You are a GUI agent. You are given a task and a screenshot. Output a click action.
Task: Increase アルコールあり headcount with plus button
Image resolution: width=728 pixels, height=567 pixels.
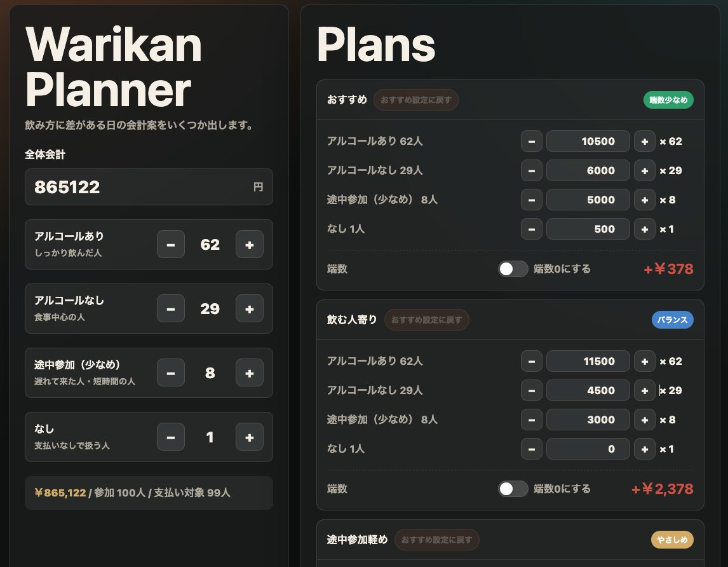[x=249, y=245]
